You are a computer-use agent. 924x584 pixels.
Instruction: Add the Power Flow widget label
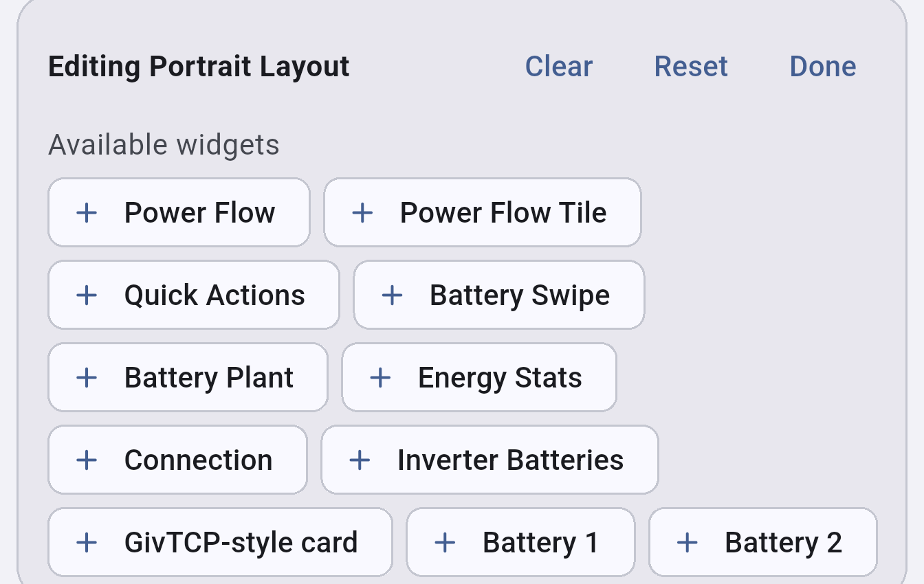199,213
